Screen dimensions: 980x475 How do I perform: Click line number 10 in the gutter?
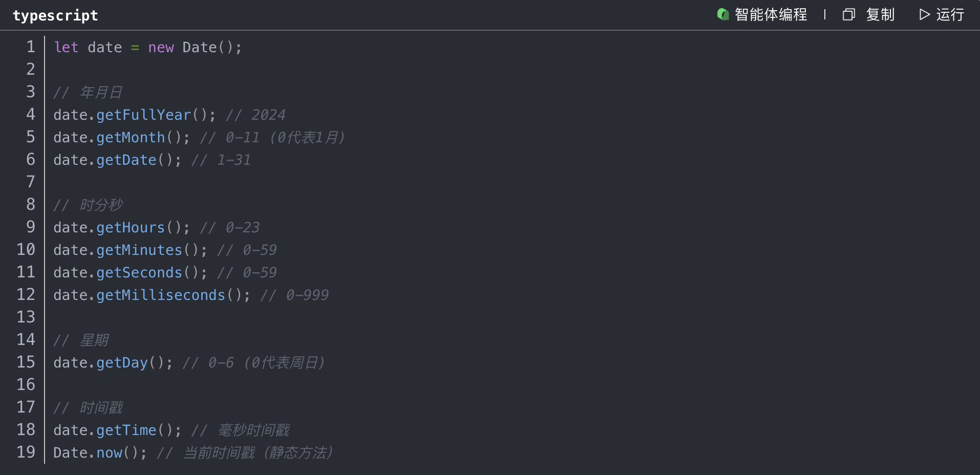pos(26,250)
